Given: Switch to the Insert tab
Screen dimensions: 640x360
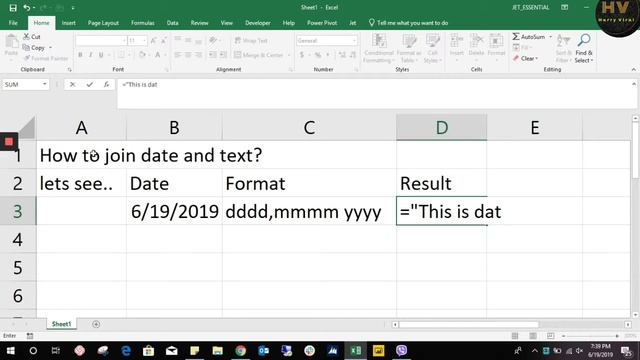Looking at the screenshot, I should point(69,23).
